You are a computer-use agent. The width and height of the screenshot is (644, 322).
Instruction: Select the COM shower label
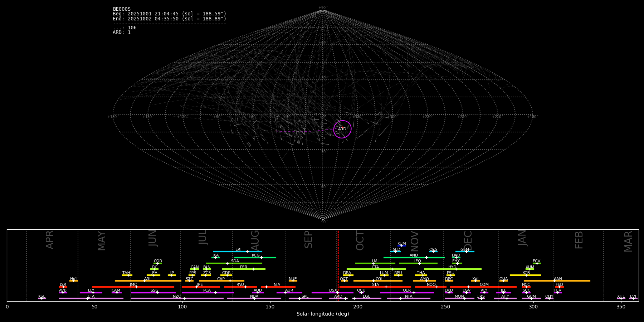pos(484,285)
